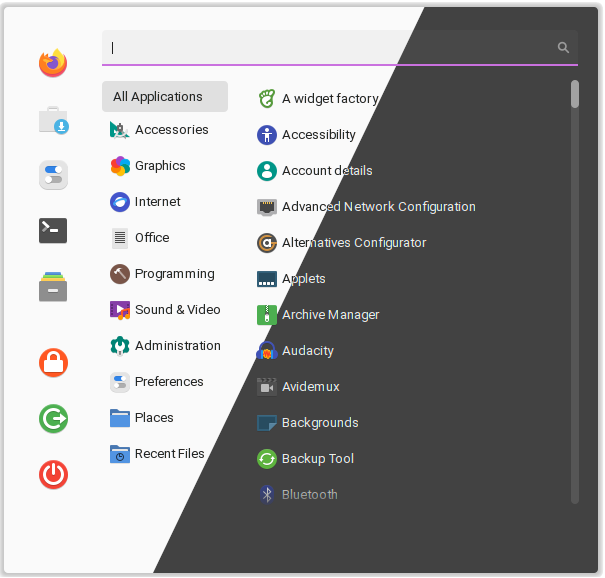The image size is (605, 578).
Task: Click the Sound & Video category icon
Action: [x=120, y=310]
